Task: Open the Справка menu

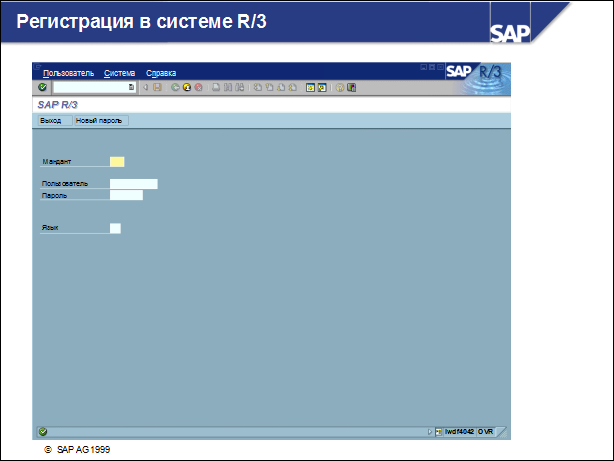Action: (x=161, y=73)
